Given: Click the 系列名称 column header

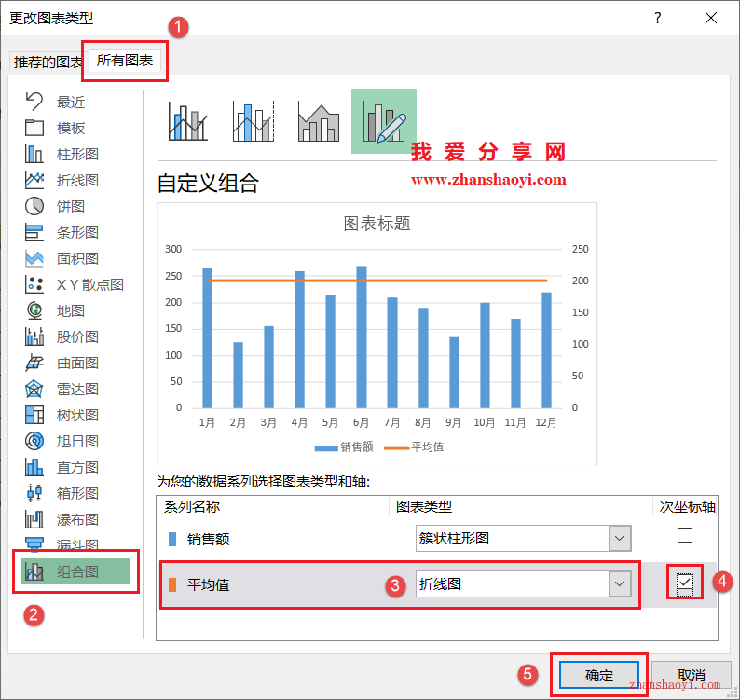Looking at the screenshot, I should (192, 506).
